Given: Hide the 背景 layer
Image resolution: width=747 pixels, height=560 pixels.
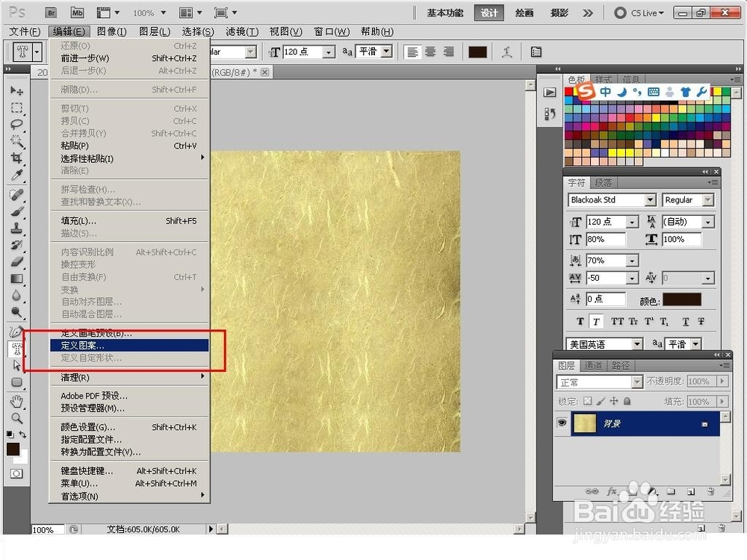Looking at the screenshot, I should [562, 423].
